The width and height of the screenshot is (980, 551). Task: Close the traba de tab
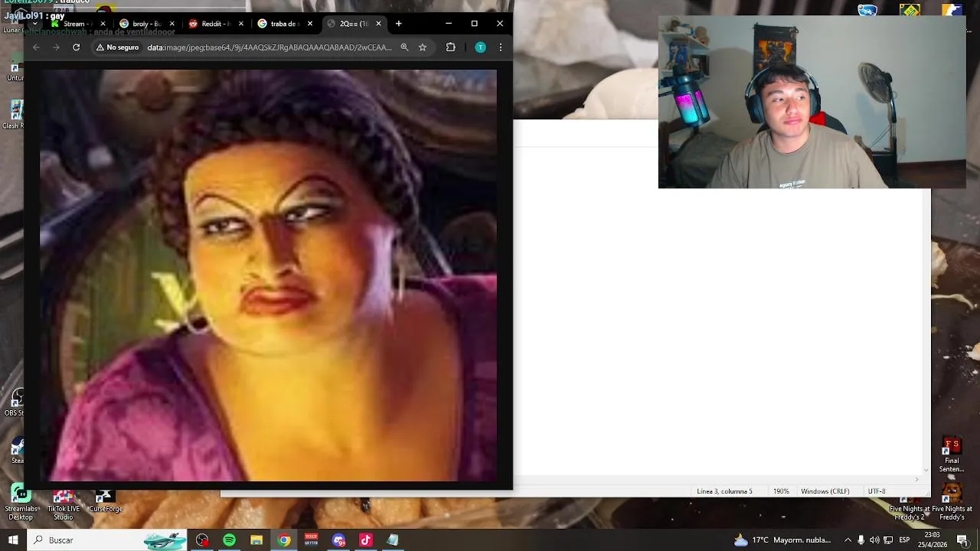(x=310, y=24)
